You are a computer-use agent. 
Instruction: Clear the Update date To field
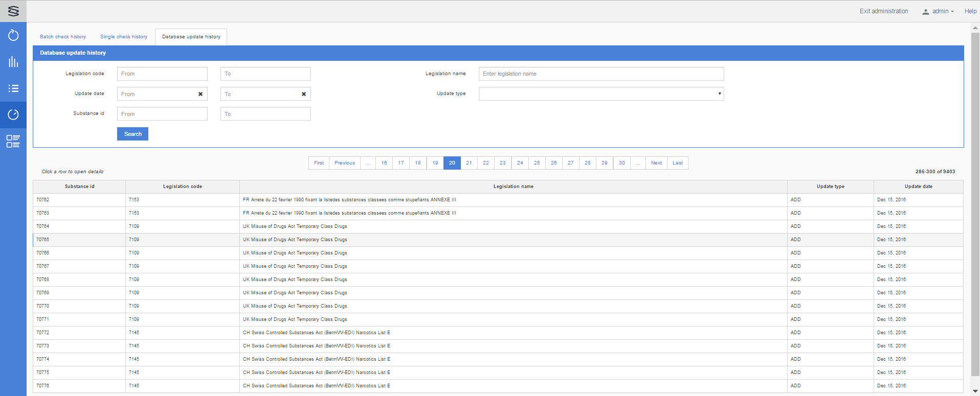click(304, 94)
